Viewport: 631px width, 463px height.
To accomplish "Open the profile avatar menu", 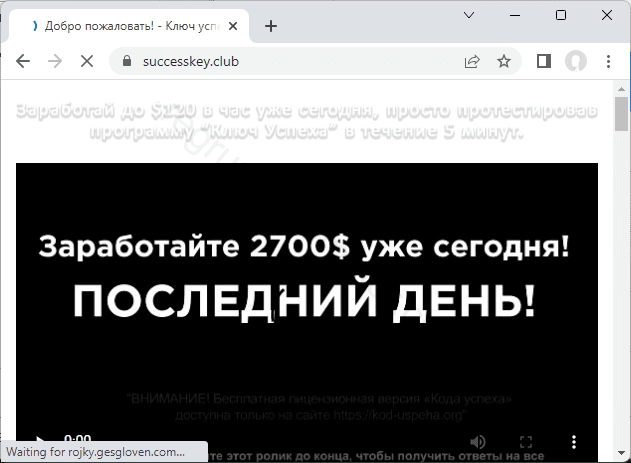I will click(576, 61).
